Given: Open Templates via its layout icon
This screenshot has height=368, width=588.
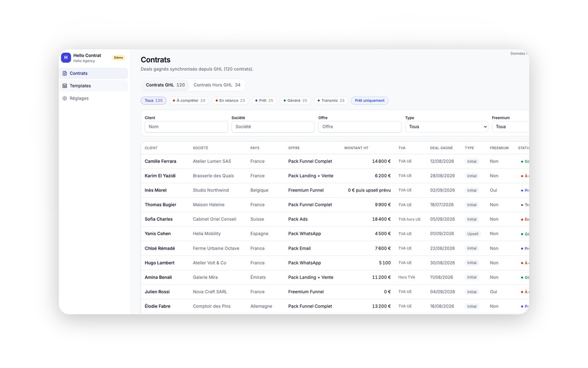Looking at the screenshot, I should pyautogui.click(x=64, y=86).
